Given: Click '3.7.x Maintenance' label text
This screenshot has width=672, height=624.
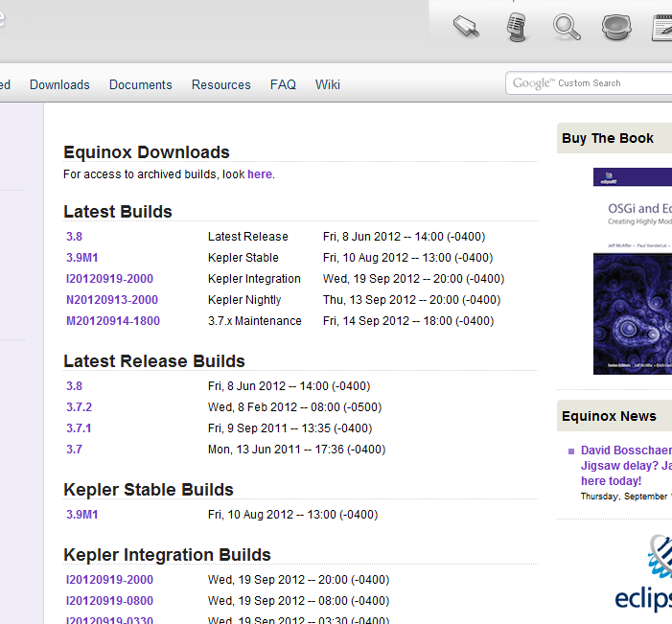Looking at the screenshot, I should (255, 321).
